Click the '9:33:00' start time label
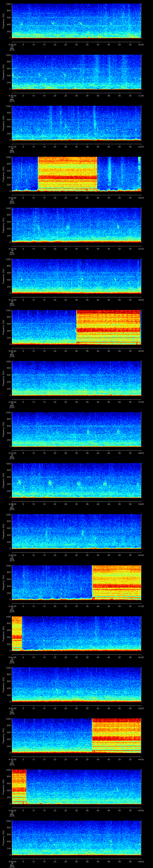Viewport: 153px width, 868px height. (12, 249)
